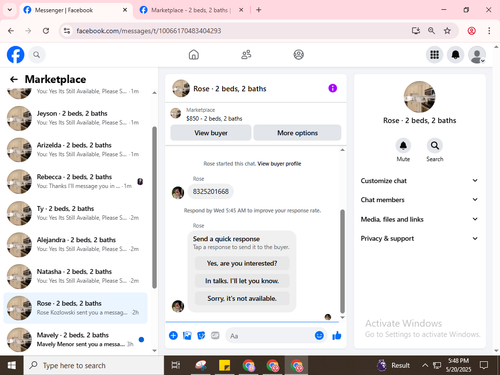The width and height of the screenshot is (500, 375).
Task: Open Chrome three-dot menu
Action: point(489,31)
